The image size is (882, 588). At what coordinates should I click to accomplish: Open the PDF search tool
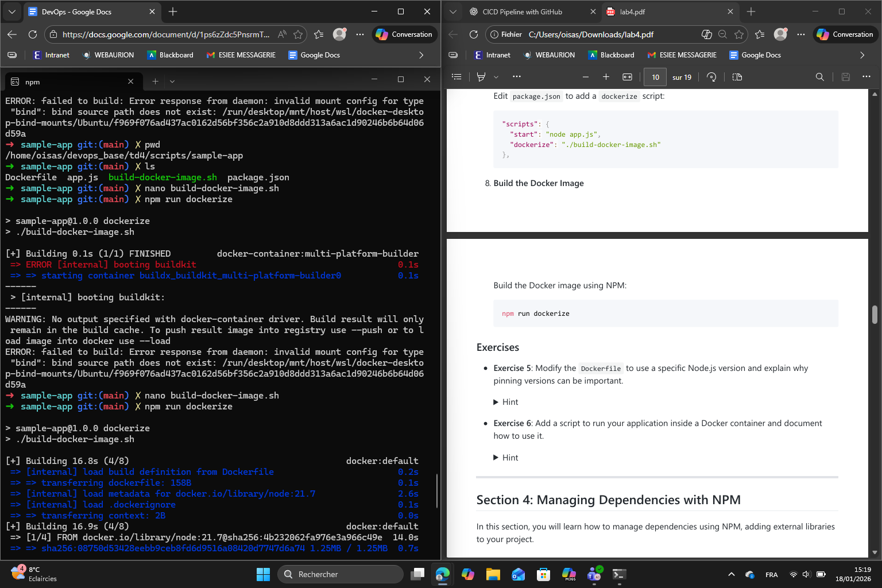click(819, 76)
